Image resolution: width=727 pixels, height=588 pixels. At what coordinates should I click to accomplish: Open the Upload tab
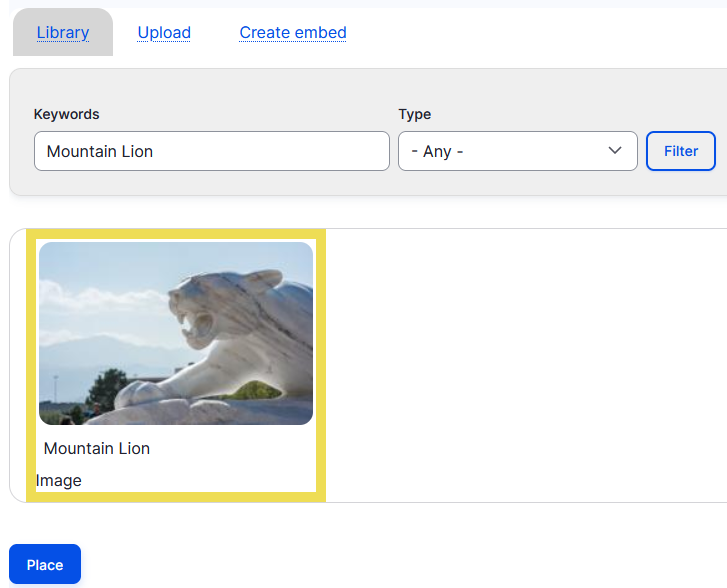coord(164,32)
